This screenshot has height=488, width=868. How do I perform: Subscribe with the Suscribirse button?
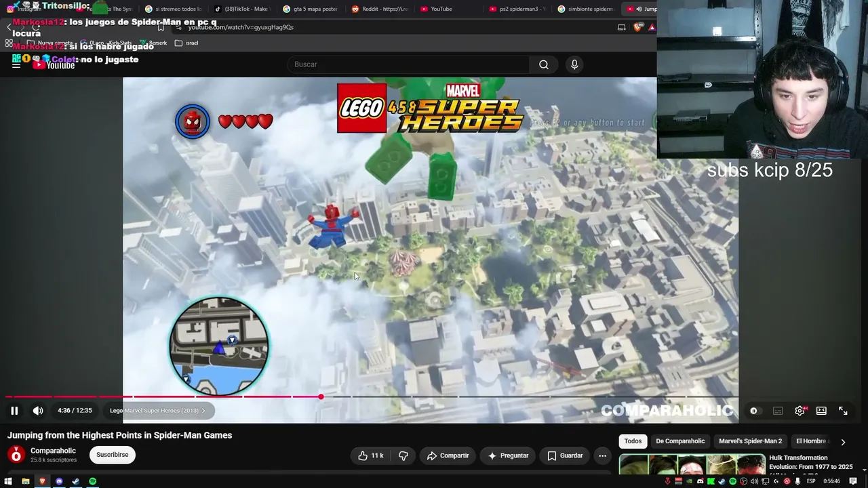tap(112, 455)
